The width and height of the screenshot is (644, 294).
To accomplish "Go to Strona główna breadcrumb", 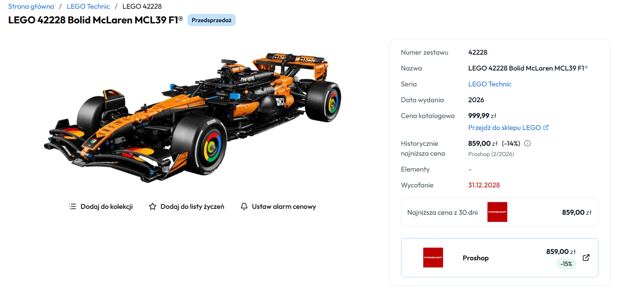I will click(x=31, y=6).
